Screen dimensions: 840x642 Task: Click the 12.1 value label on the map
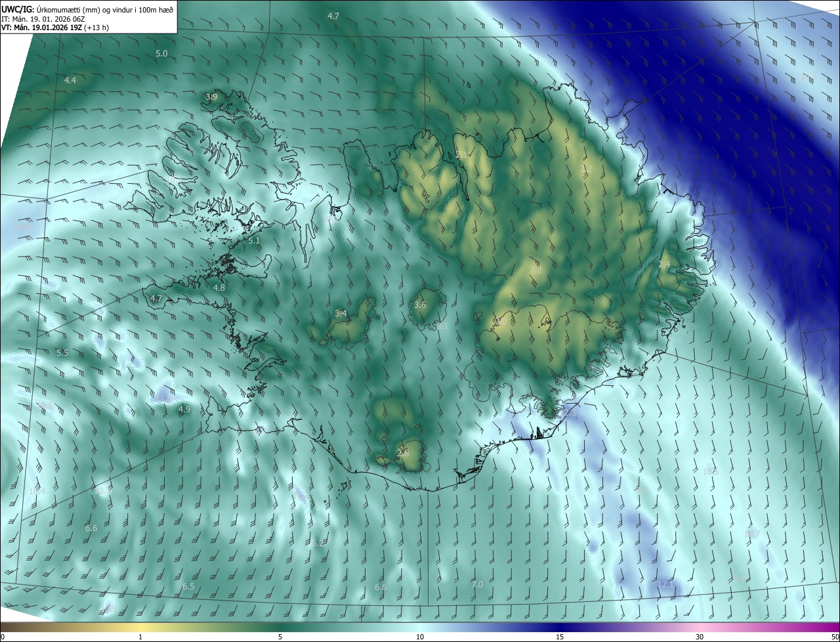coord(665,584)
